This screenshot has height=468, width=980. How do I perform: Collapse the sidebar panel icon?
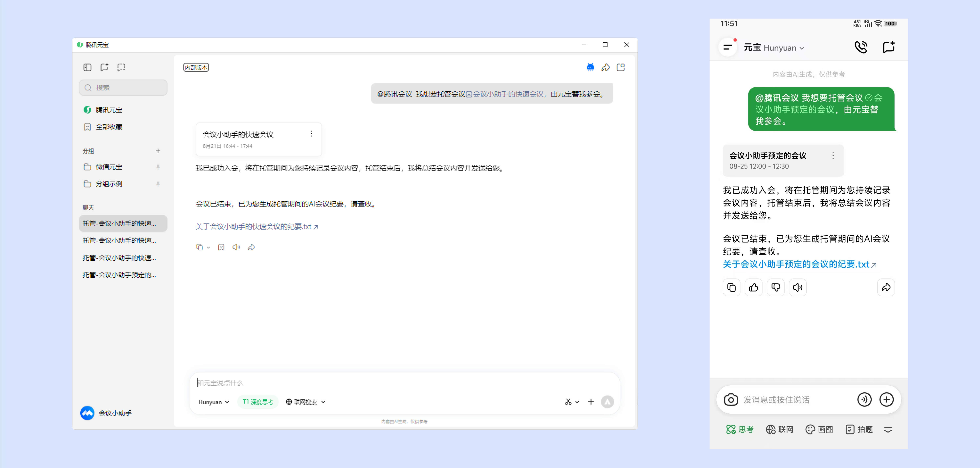(88, 67)
